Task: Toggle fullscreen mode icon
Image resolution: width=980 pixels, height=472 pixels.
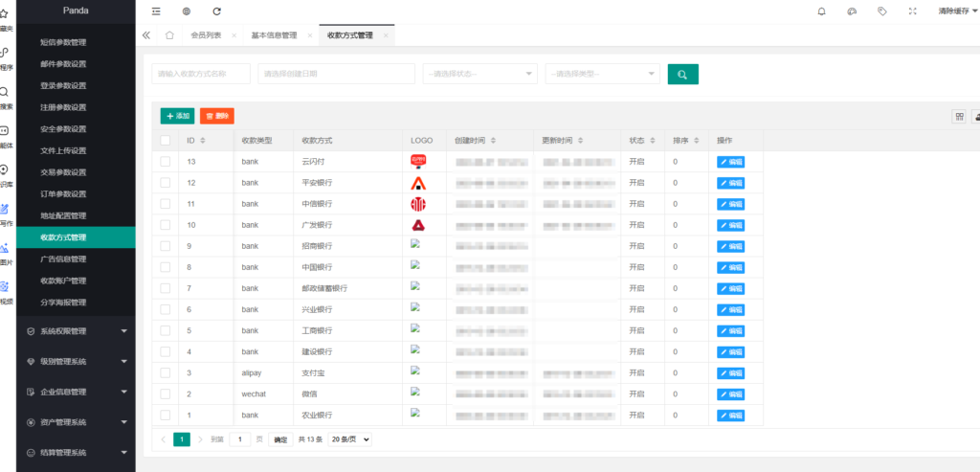Action: pyautogui.click(x=912, y=11)
